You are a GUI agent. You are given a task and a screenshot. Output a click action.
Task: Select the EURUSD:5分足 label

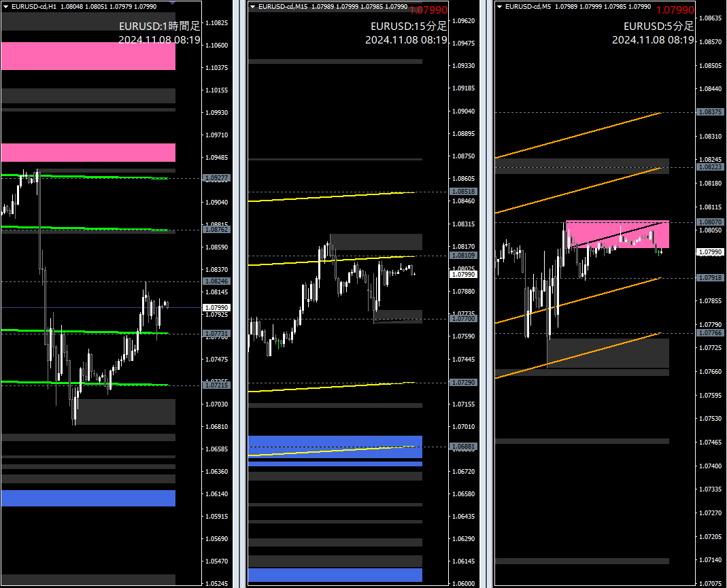click(x=659, y=26)
